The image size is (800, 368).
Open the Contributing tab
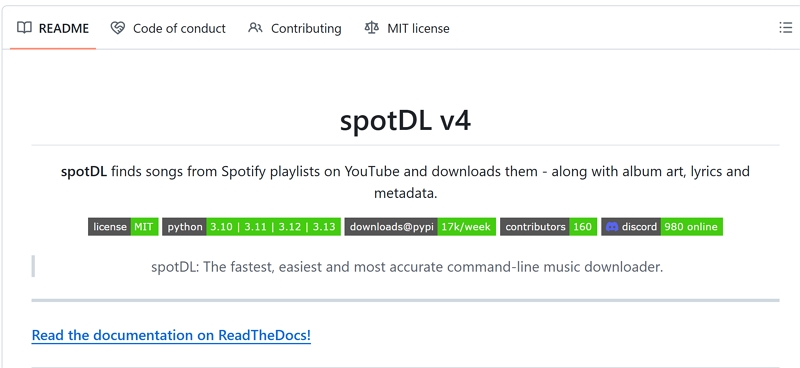[x=294, y=28]
